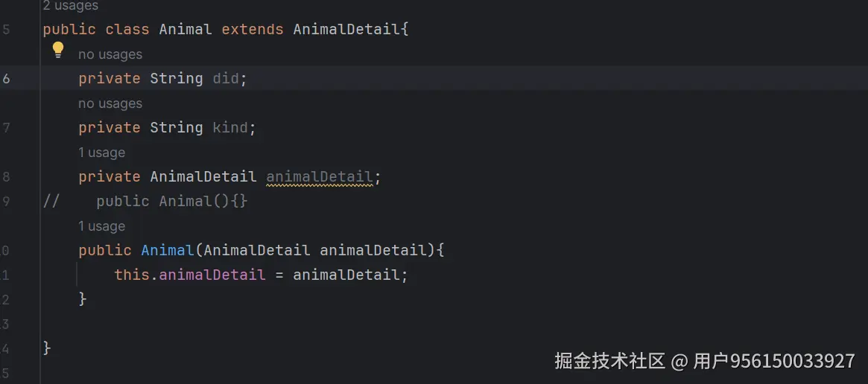Viewport: 868px width, 384px height.
Task: Click the this keyword in constructor body
Action: [x=131, y=275]
